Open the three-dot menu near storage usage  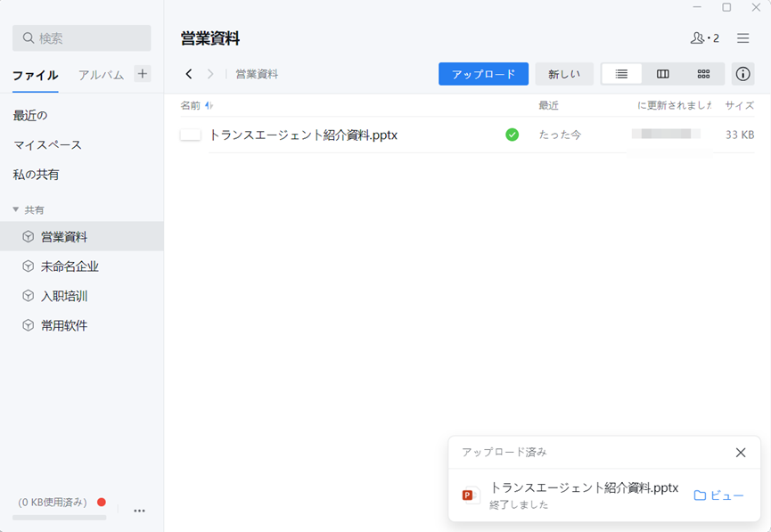tap(139, 511)
